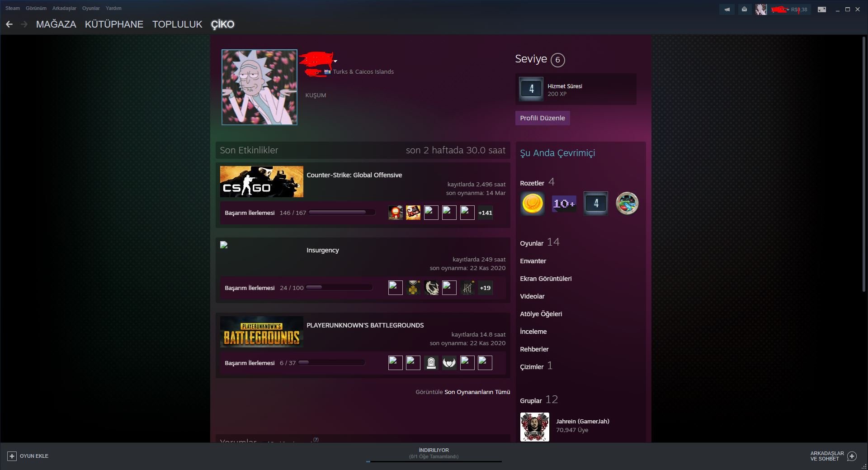Click the help question mark near Yorumlar
This screenshot has height=470, width=868.
point(316,439)
